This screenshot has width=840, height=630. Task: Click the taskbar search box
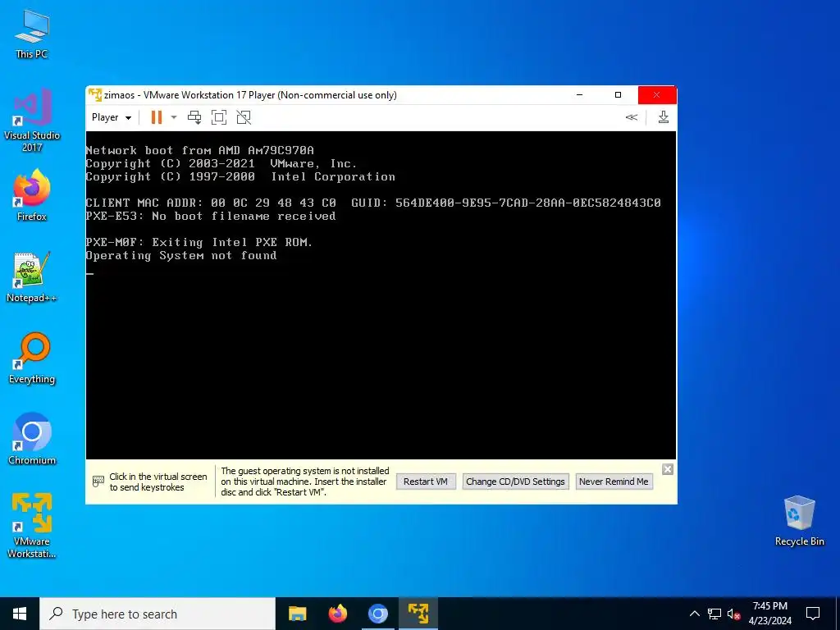[157, 614]
